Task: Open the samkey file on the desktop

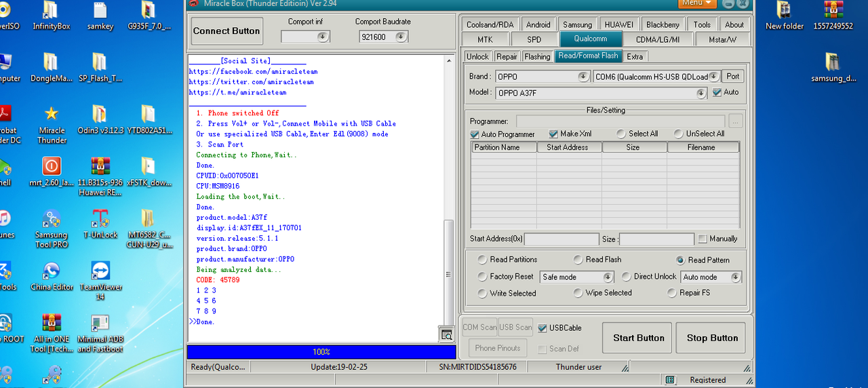Action: pyautogui.click(x=100, y=16)
